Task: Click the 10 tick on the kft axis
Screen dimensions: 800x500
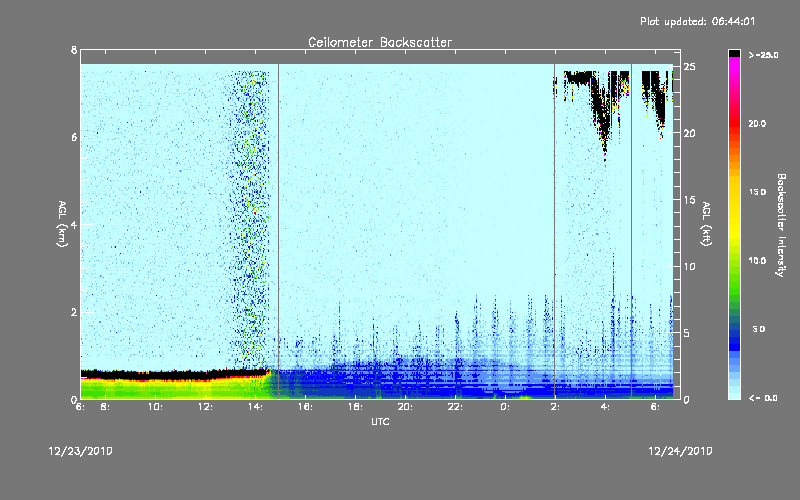Action: click(x=689, y=266)
